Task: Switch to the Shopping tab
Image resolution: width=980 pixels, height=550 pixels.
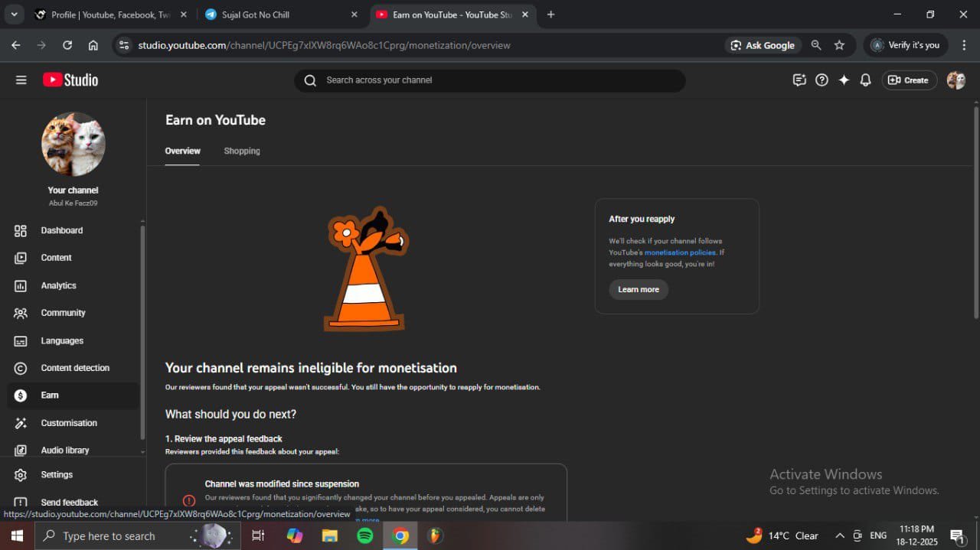Action: click(x=242, y=151)
